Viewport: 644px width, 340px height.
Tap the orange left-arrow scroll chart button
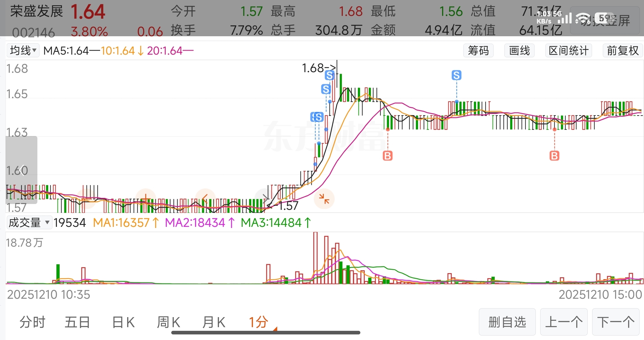[x=205, y=199]
